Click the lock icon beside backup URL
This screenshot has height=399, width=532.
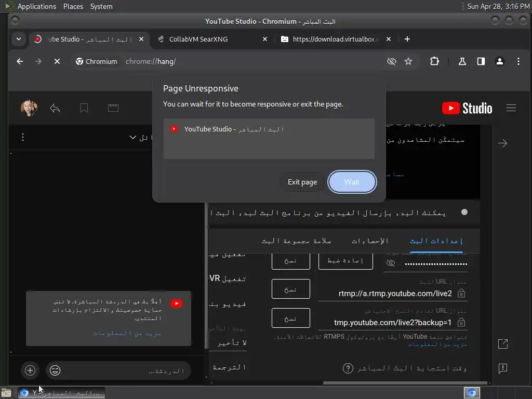(x=461, y=322)
